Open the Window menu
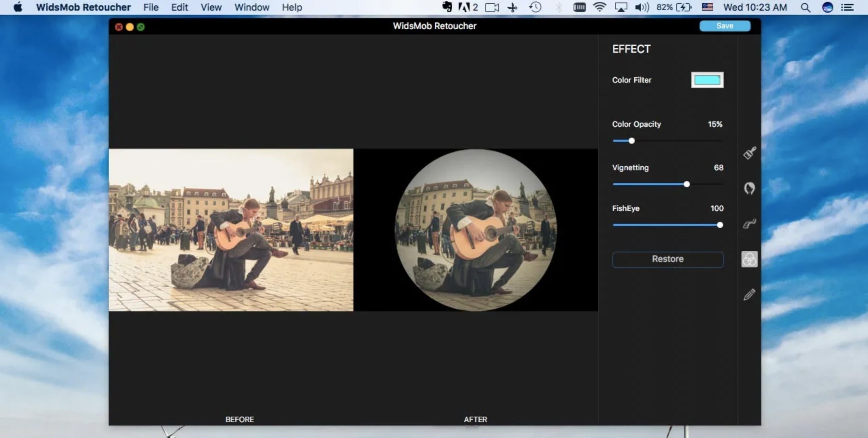 pyautogui.click(x=252, y=7)
